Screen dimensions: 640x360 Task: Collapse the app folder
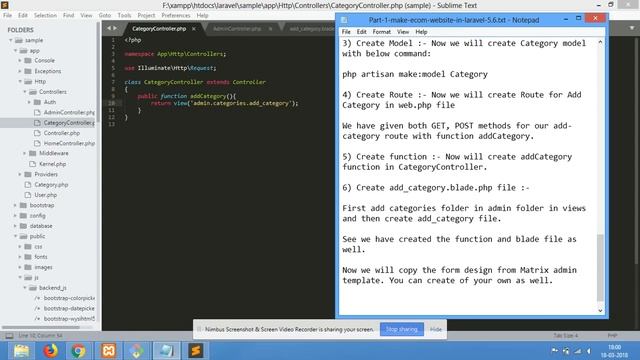point(16,51)
